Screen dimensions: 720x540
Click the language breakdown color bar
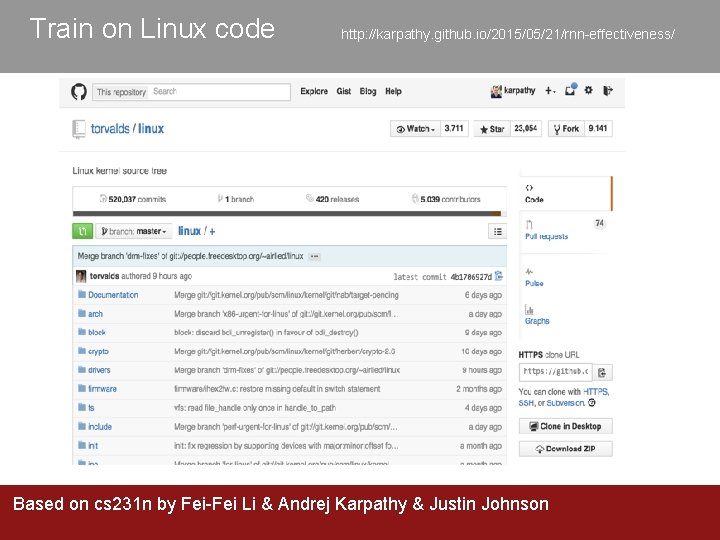point(290,214)
